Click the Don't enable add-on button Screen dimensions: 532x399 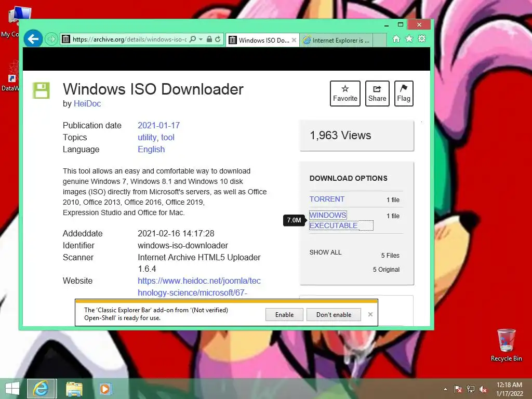point(334,314)
